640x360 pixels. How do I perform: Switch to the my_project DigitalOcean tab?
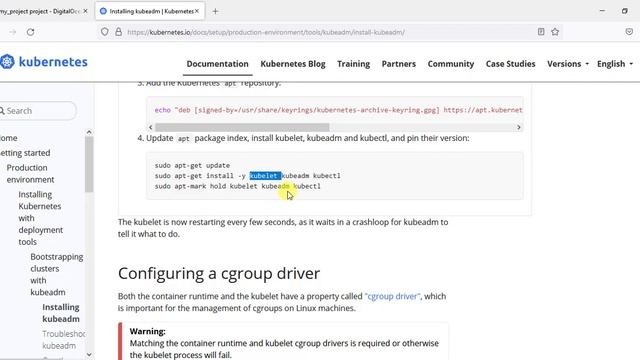(x=40, y=11)
